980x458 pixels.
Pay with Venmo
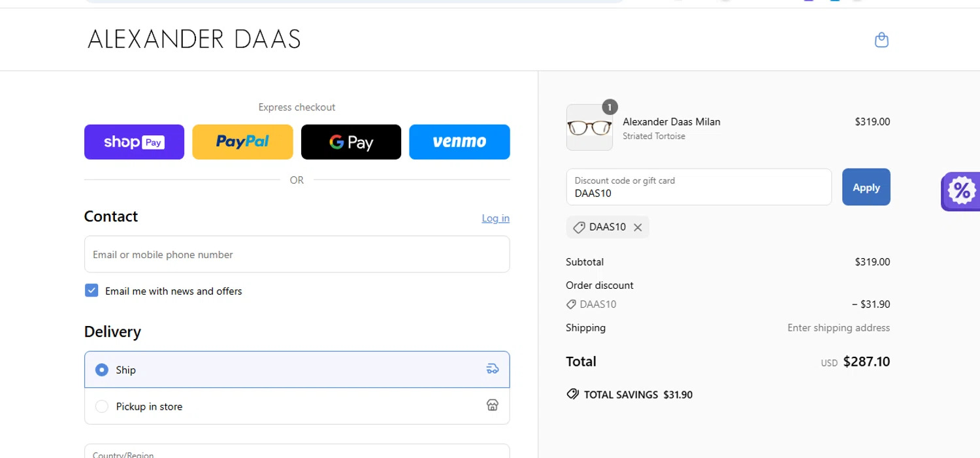point(459,142)
